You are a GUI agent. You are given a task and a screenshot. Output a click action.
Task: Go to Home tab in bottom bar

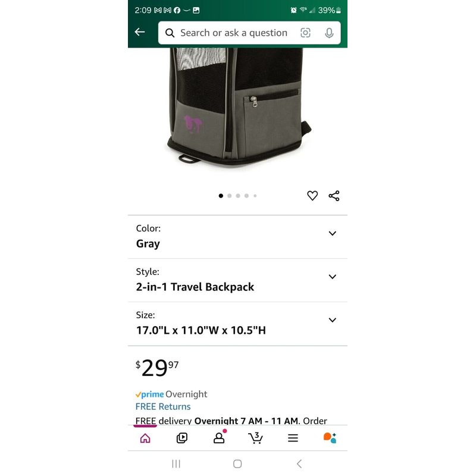(x=145, y=438)
